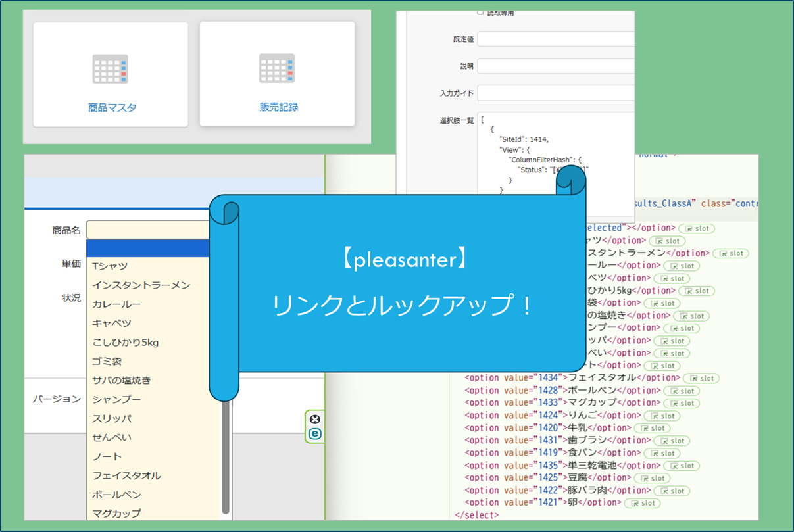The image size is (794, 532).
Task: Click the option value="1424" code line
Action: click(553, 416)
